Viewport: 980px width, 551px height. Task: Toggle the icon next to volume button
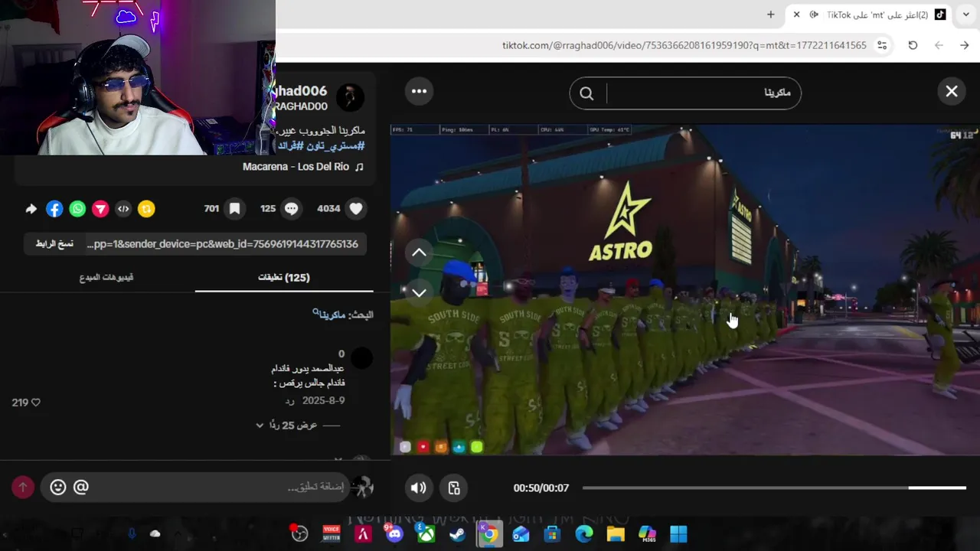click(x=454, y=487)
